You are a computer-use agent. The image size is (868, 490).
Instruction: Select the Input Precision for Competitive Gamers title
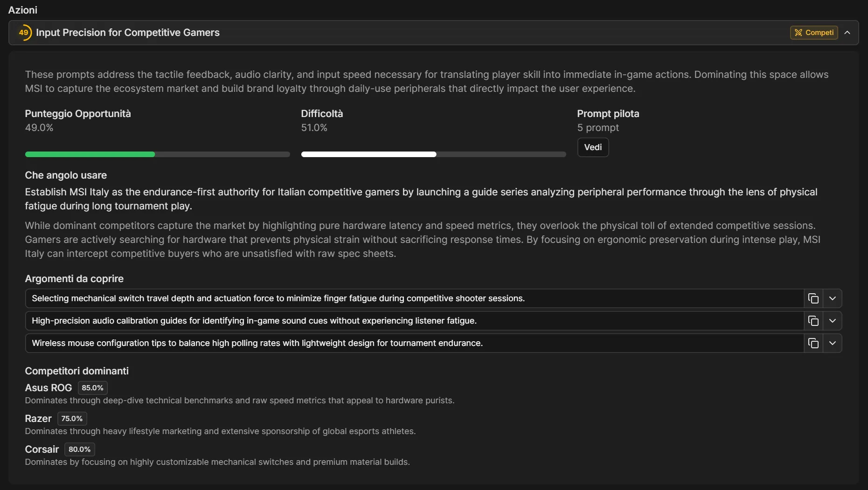(x=128, y=33)
